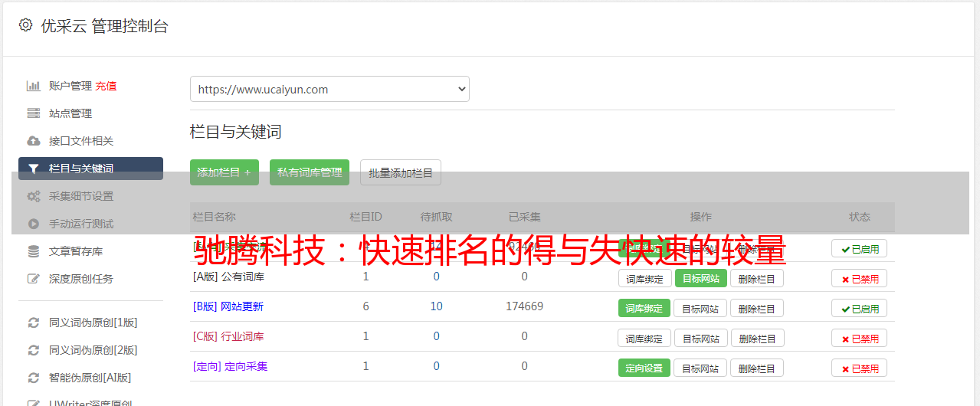Click the refresh icon for 同义词伪原创[1版]
980x406 pixels.
(33, 323)
